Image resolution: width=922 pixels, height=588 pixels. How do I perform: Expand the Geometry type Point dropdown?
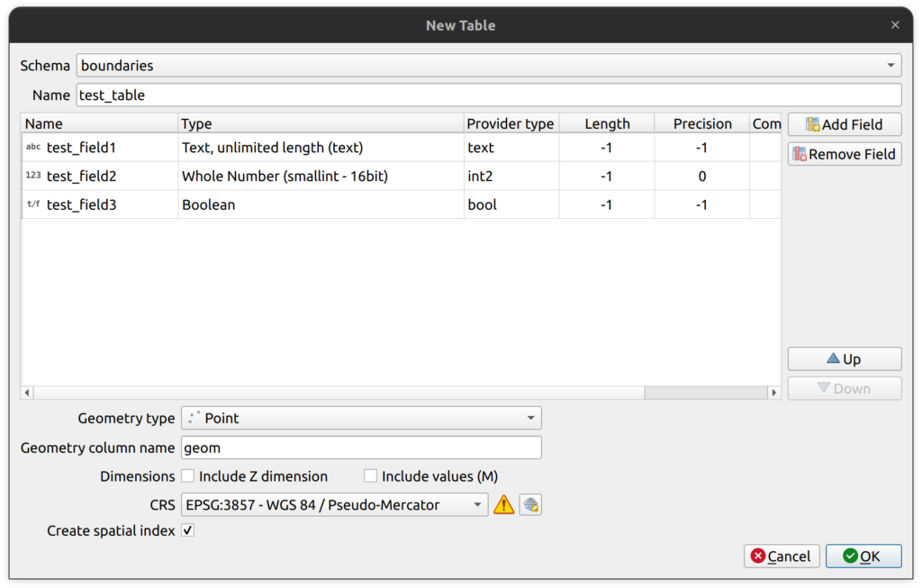361,418
